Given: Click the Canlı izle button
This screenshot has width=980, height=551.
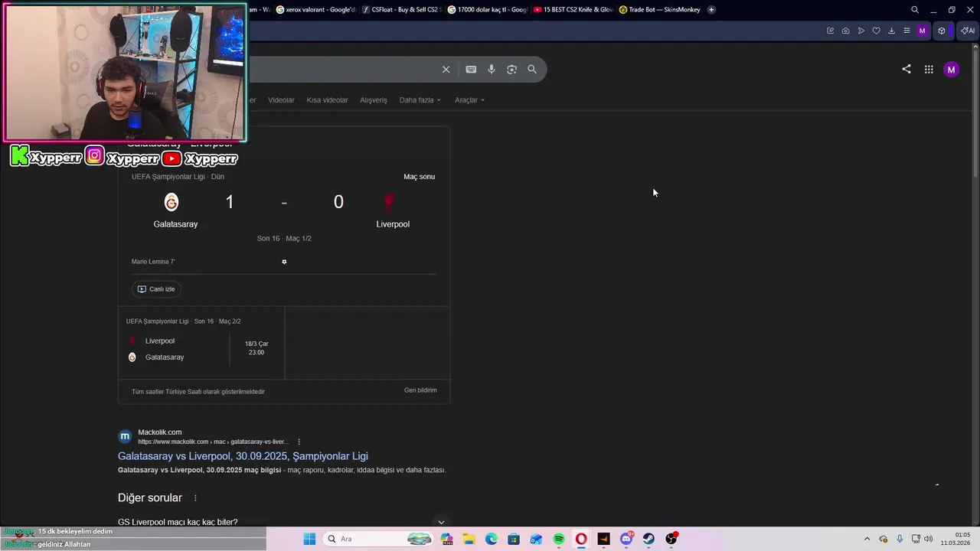Looking at the screenshot, I should click(x=156, y=289).
